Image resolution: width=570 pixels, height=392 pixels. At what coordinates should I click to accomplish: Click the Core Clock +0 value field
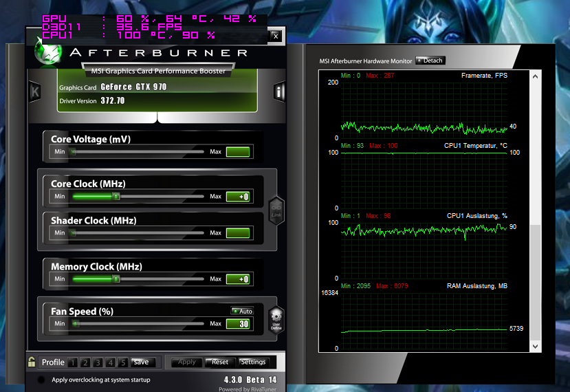point(238,197)
